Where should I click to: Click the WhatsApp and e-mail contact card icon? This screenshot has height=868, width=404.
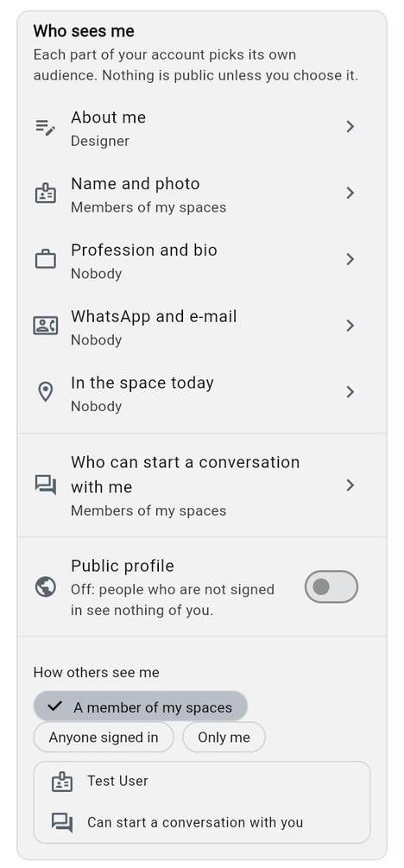(x=46, y=326)
